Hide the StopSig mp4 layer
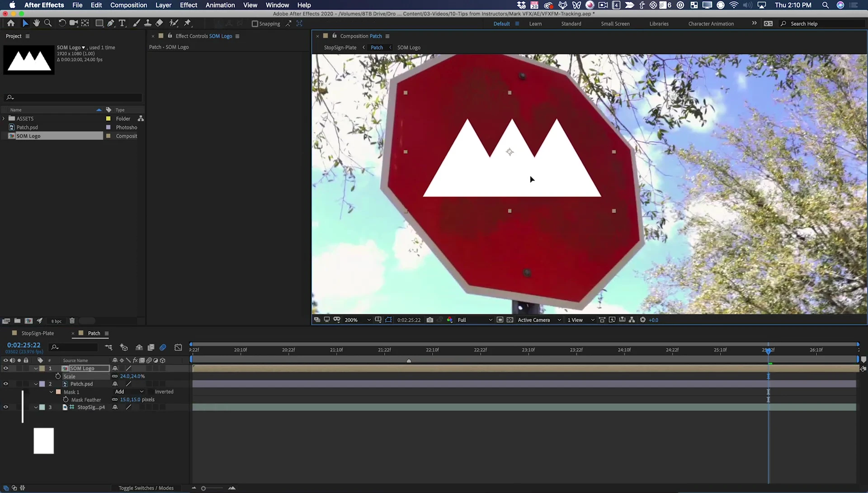Viewport: 868px width, 493px height. click(5, 407)
